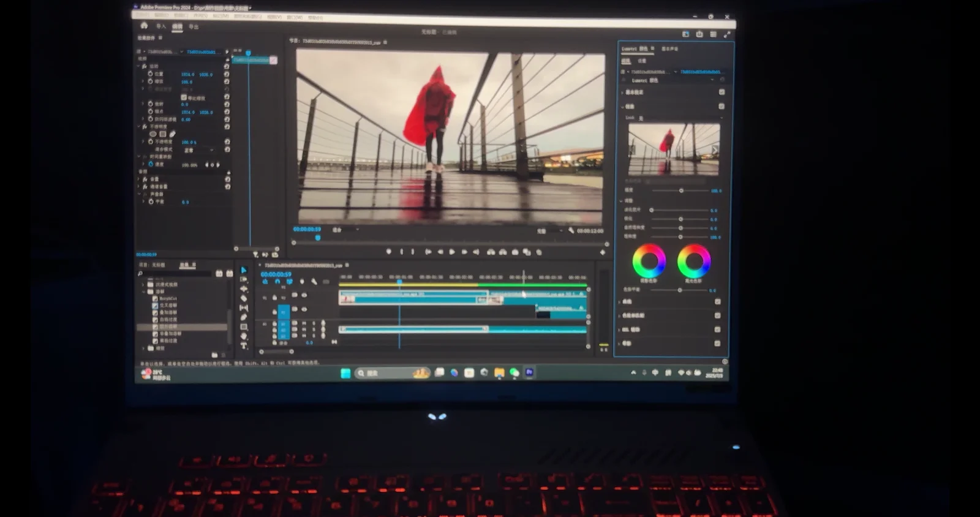Add marker in program monitor
980x517 pixels.
pyautogui.click(x=389, y=252)
